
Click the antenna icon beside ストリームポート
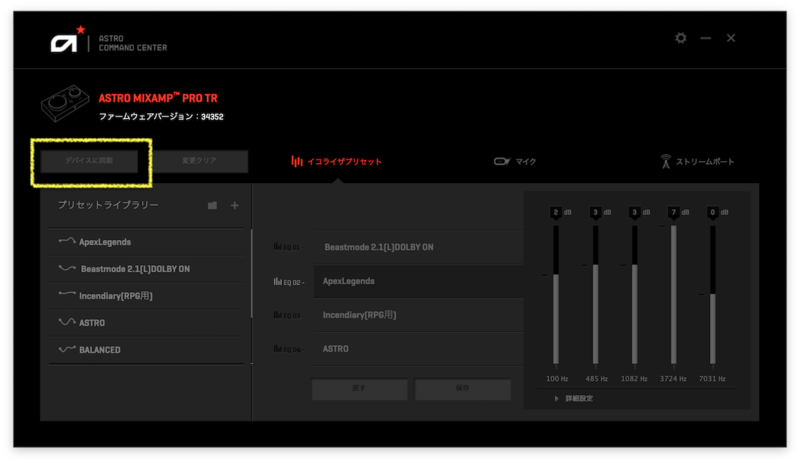click(x=665, y=161)
